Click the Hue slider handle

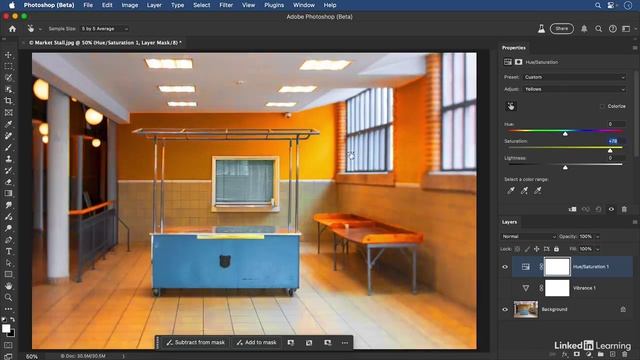pos(565,133)
